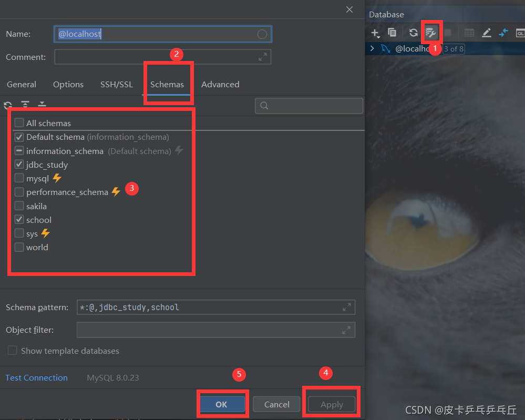The width and height of the screenshot is (525, 420).
Task: Click the QL console icon
Action: click(x=520, y=33)
